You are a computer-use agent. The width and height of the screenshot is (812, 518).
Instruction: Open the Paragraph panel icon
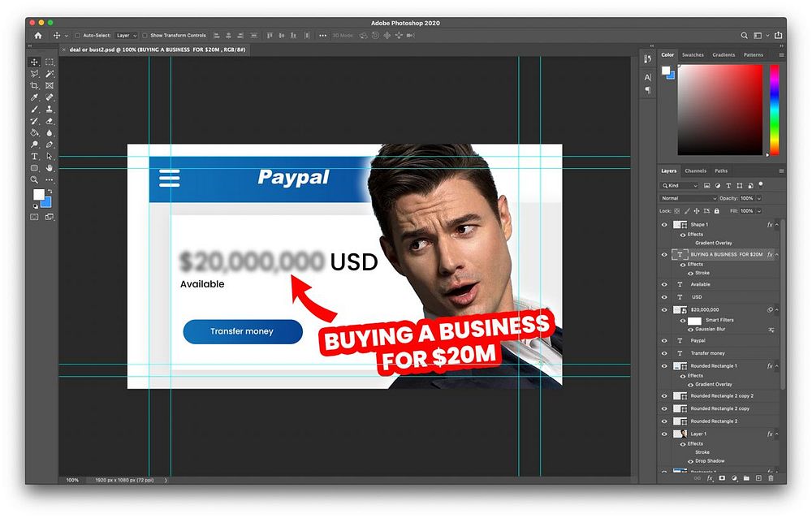click(647, 90)
